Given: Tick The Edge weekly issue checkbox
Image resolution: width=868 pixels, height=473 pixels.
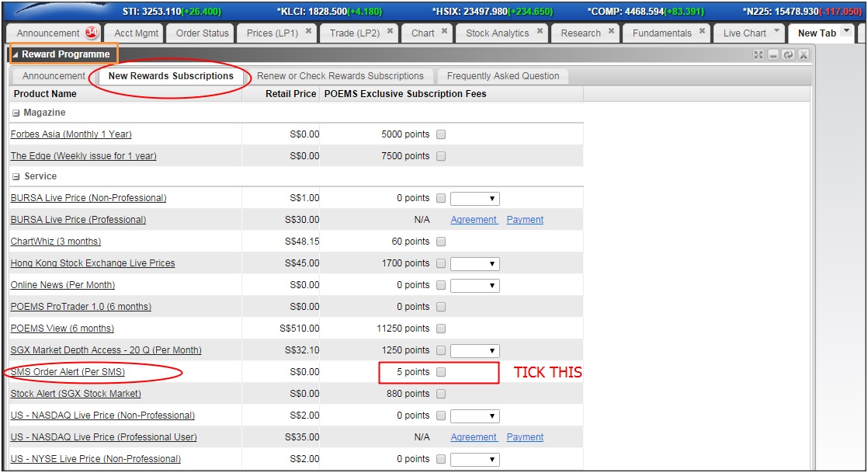Looking at the screenshot, I should tap(441, 156).
